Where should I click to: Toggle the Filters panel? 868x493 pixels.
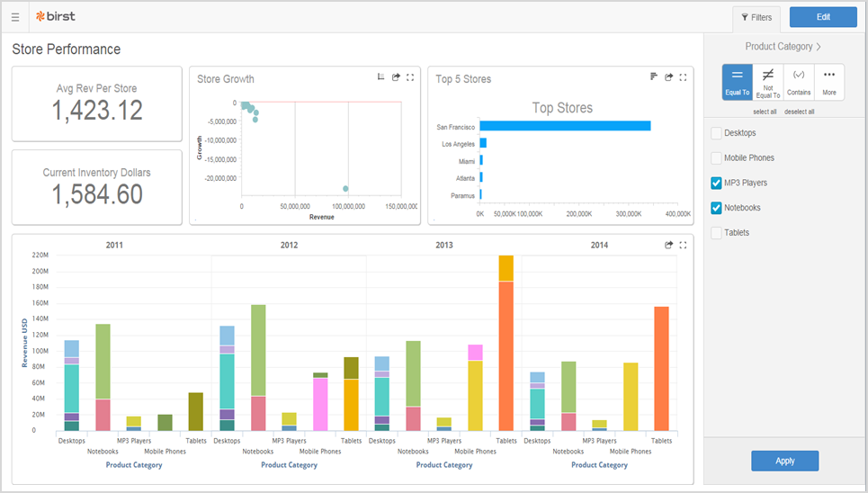click(x=756, y=17)
